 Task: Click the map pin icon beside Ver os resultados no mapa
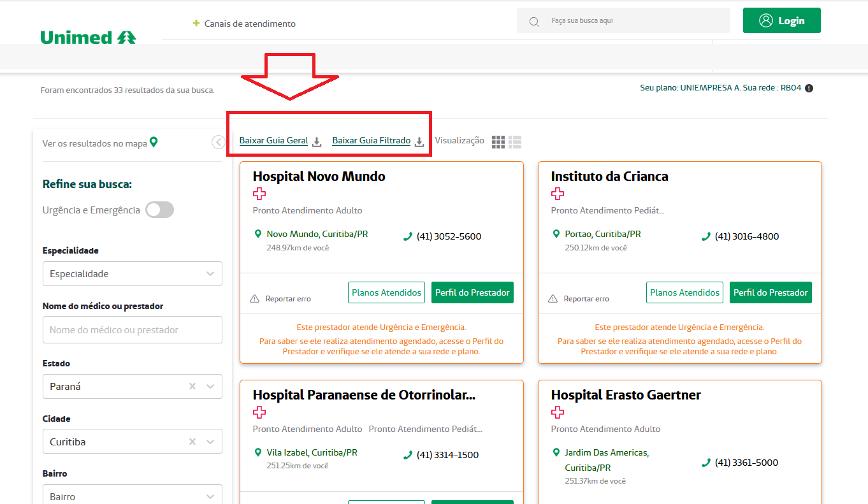point(154,142)
